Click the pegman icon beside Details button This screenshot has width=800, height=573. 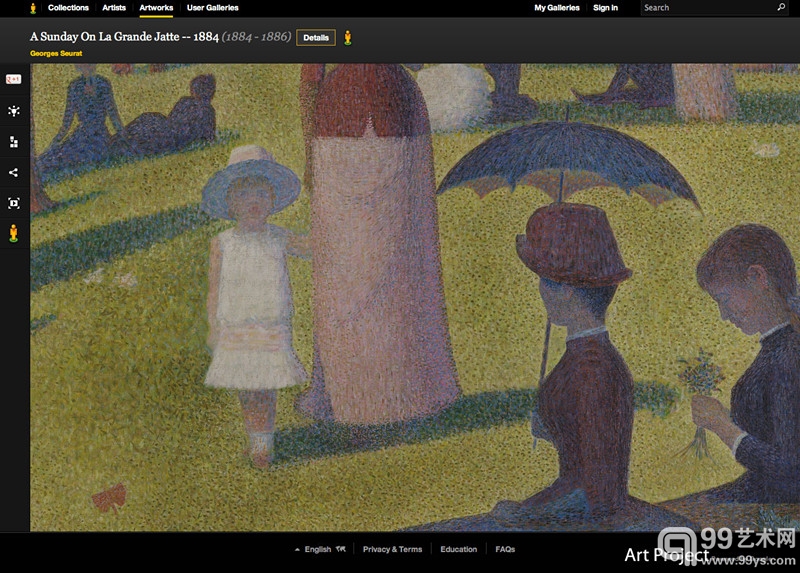point(348,38)
